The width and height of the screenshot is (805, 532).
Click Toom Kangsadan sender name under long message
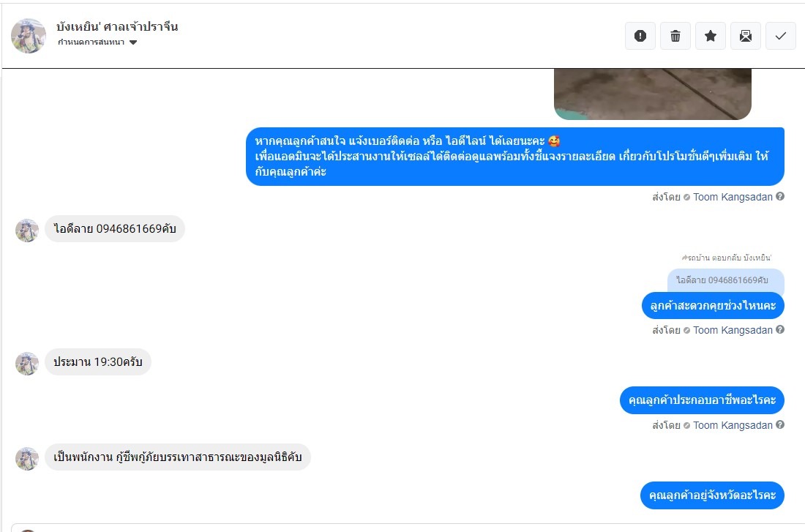click(733, 197)
